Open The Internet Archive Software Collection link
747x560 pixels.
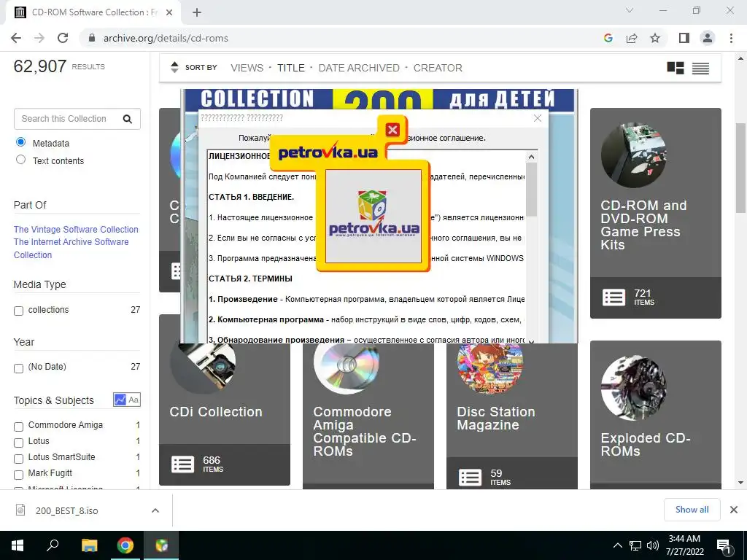click(71, 248)
